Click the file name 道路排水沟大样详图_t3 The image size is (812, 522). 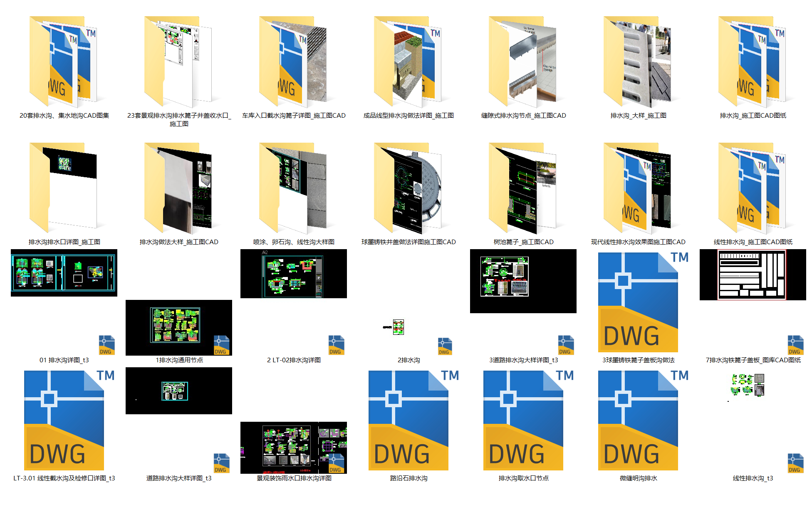point(179,478)
